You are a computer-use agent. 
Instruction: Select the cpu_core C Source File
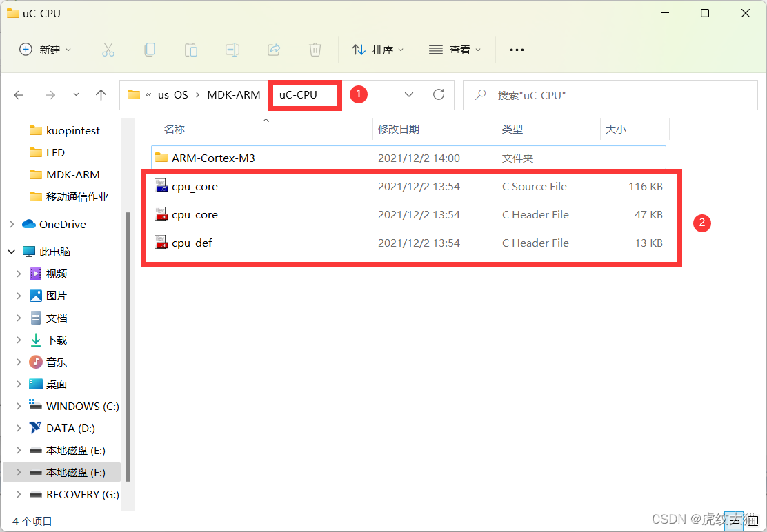(x=408, y=187)
